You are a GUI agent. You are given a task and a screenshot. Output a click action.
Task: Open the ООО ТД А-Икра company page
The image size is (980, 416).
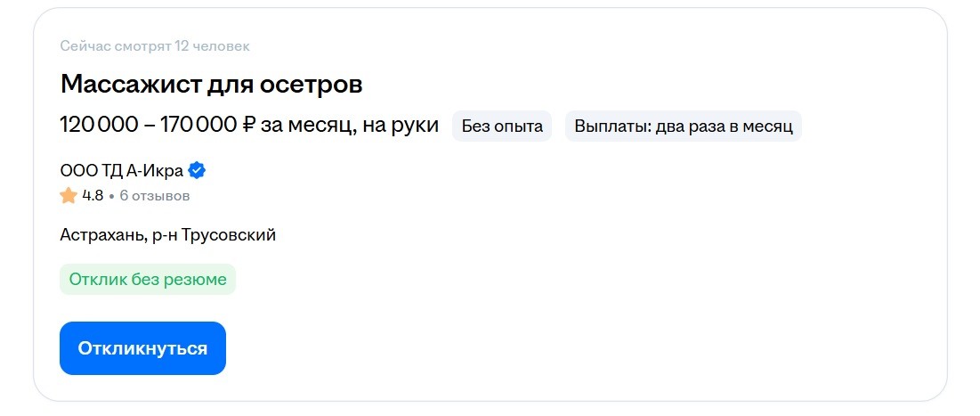(121, 170)
